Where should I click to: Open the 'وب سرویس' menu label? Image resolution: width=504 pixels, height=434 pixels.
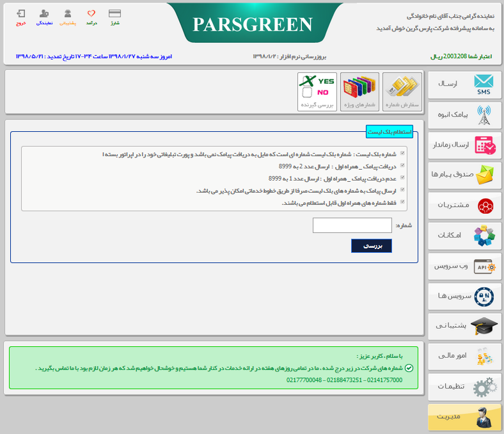(451, 266)
